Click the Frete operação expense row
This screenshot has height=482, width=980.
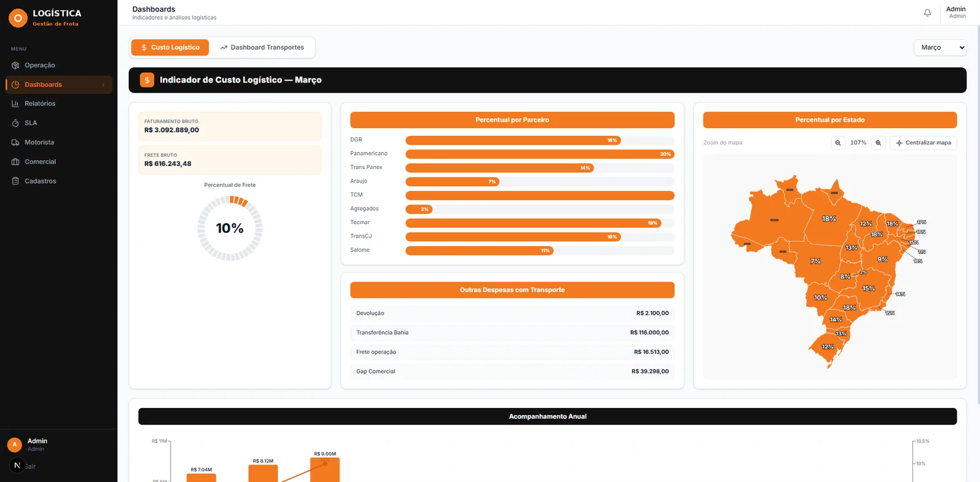[512, 352]
